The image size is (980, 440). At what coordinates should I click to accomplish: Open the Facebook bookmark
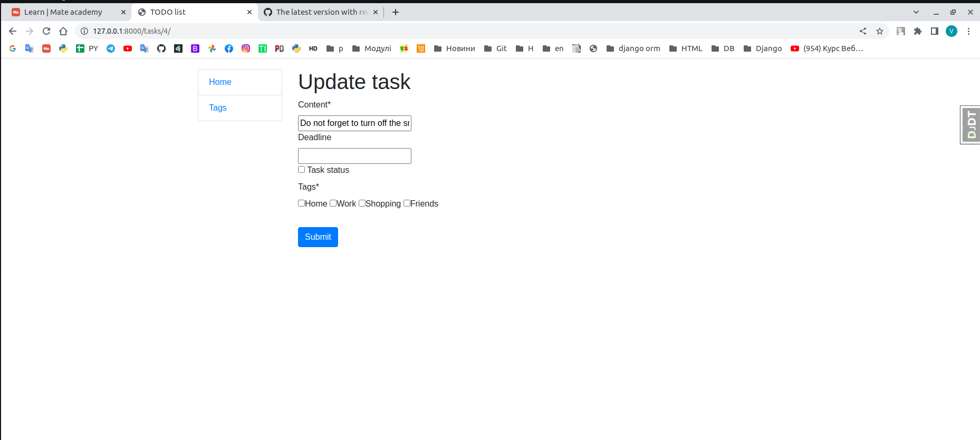coord(229,48)
